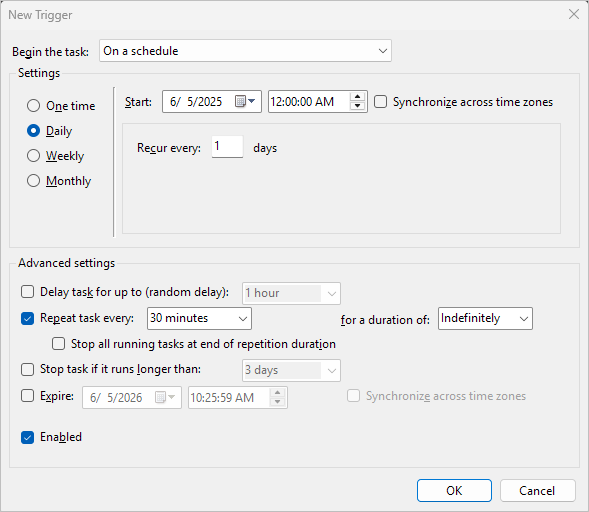Close the New Trigger dialog
Screen dimensions: 589x512
(x=574, y=14)
